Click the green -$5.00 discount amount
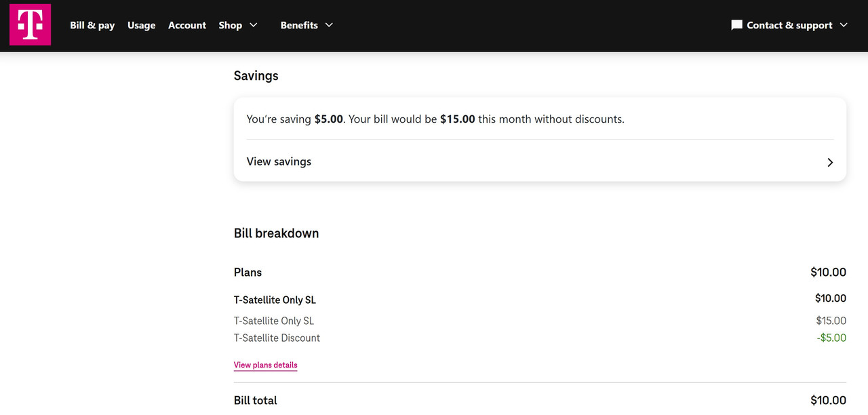The image size is (868, 415). 831,338
